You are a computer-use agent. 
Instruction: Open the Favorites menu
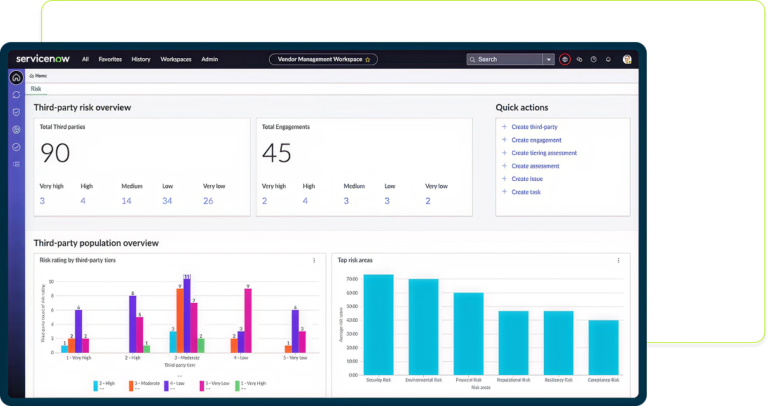tap(110, 59)
